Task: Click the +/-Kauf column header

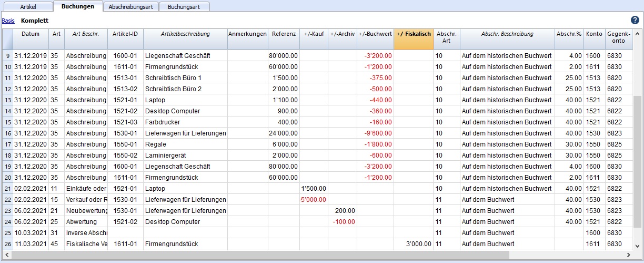Action: pyautogui.click(x=314, y=39)
